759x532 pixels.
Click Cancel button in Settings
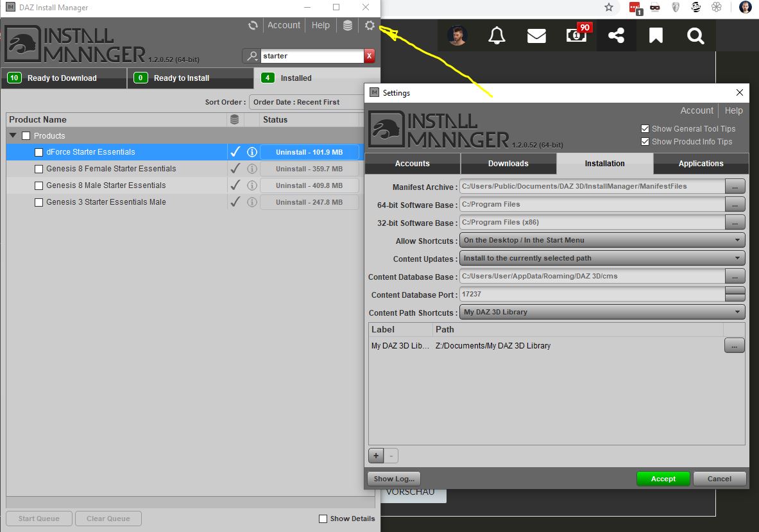tap(719, 479)
